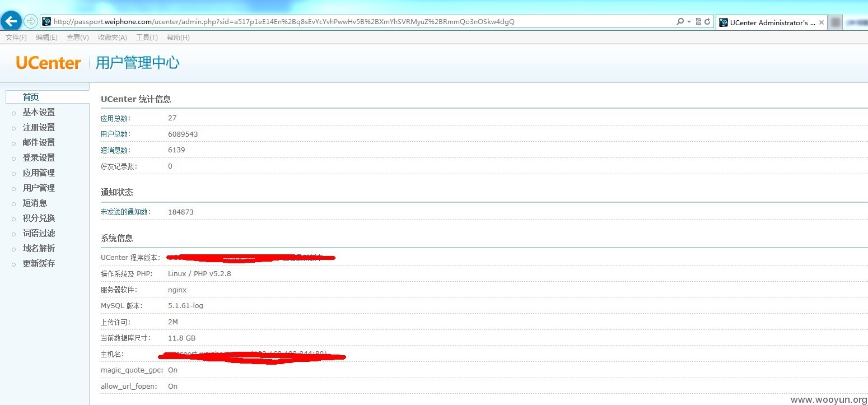Viewport: 868px width, 405px height.
Task: Click the MySQL version 5.1.61-log value
Action: point(185,306)
